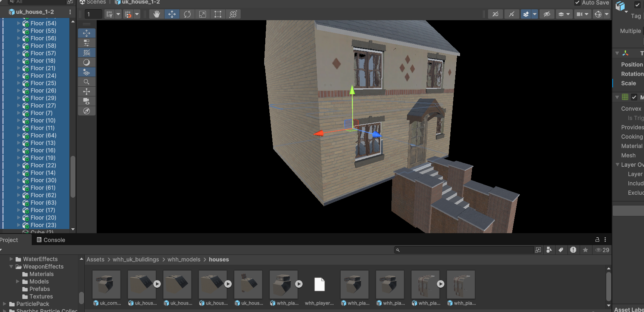This screenshot has height=312, width=644.
Task: Click the compass icon in the scene overlay
Action: pyautogui.click(x=87, y=111)
